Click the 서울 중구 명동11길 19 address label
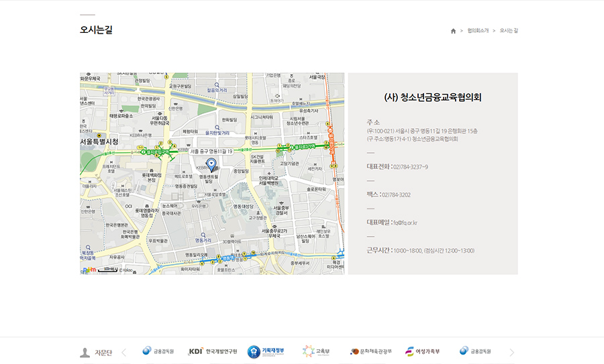 [211, 151]
